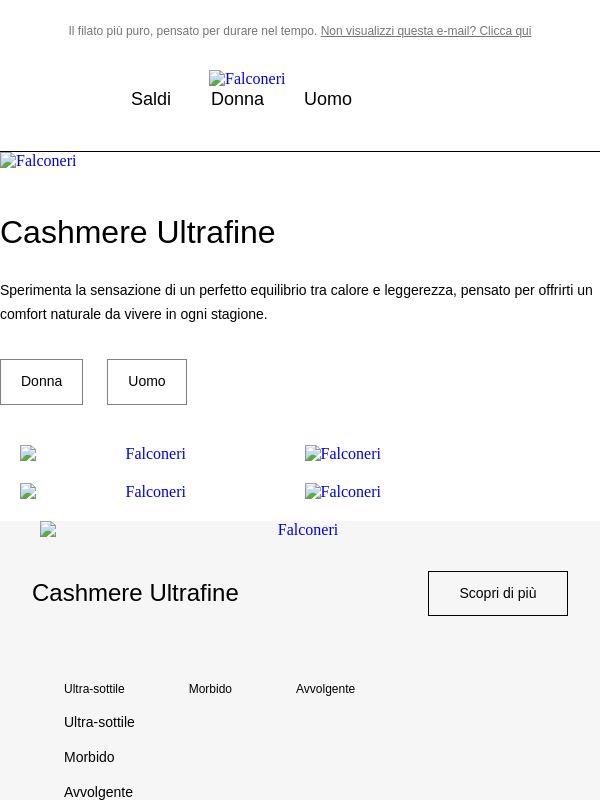Screen dimensions: 600x800
Task: Open the Falconeri banner image below divider
Action: click(x=38, y=161)
